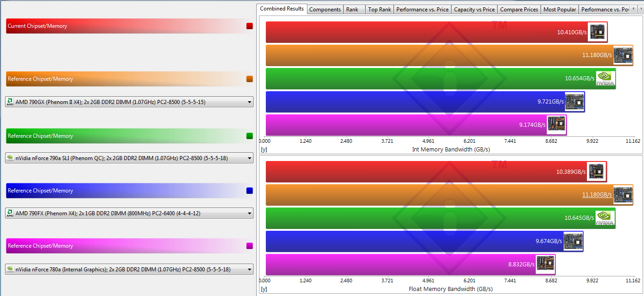Switch to the Top Rank tab
Image resolution: width=644 pixels, height=296 pixels.
click(x=380, y=9)
